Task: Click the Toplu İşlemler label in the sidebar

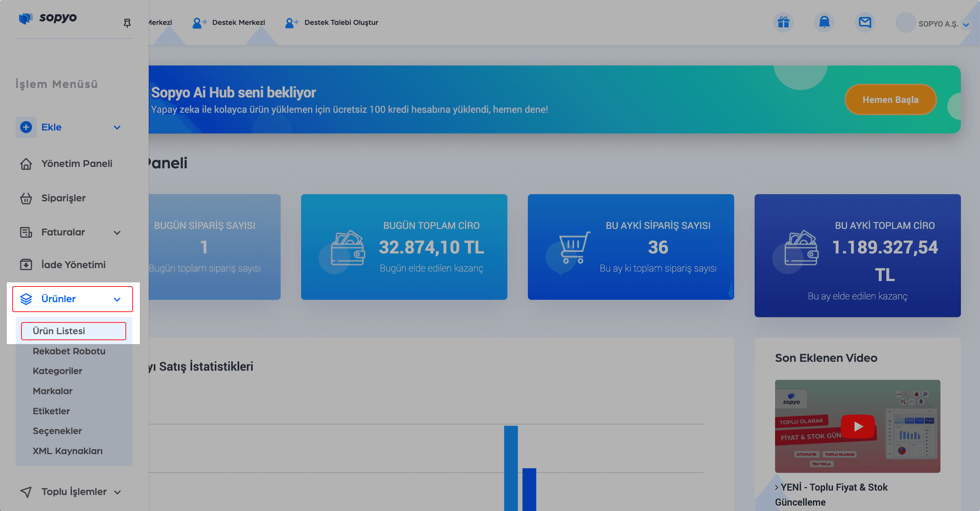Action: [x=74, y=492]
